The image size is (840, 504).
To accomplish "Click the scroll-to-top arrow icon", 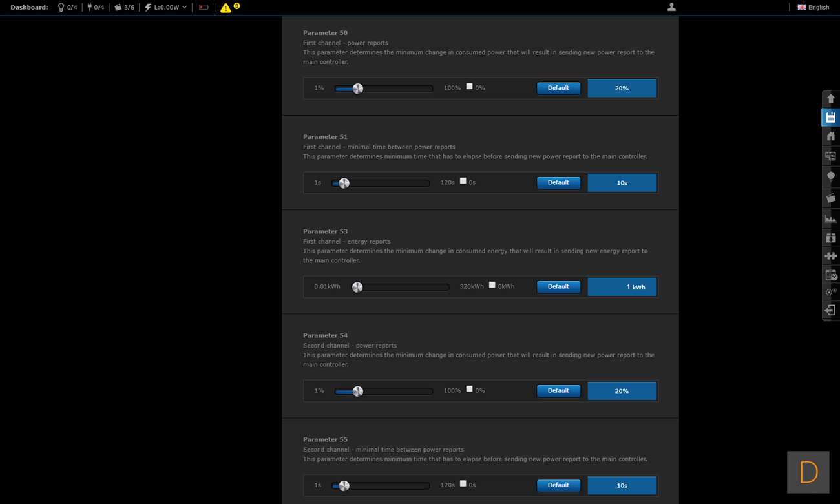I will [x=830, y=99].
